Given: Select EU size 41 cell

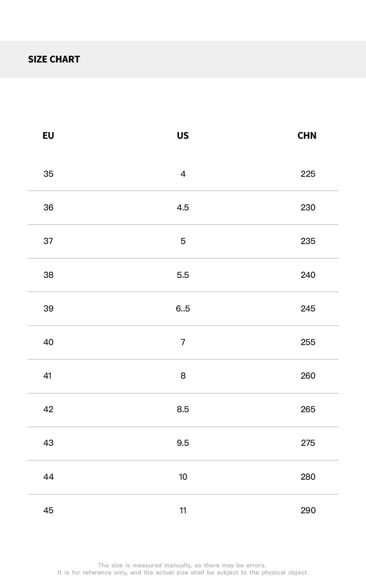Looking at the screenshot, I should [48, 376].
